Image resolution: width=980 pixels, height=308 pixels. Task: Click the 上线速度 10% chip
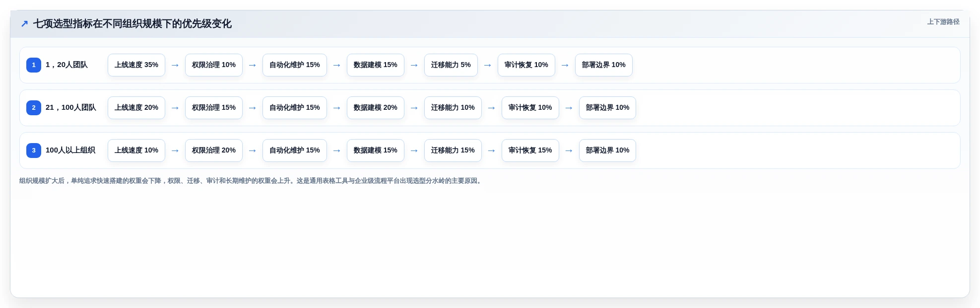[x=136, y=151]
